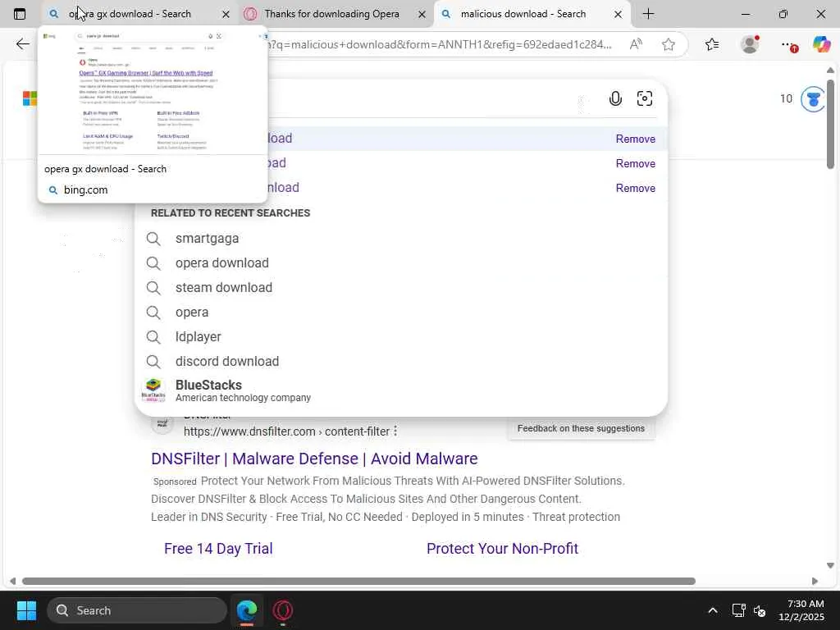Close the malicious download search tab

[x=618, y=15]
